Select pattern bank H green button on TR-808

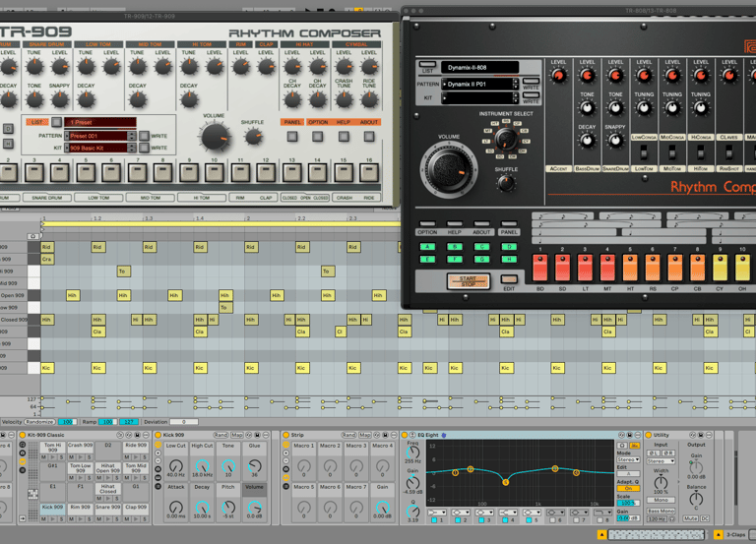pyautogui.click(x=509, y=260)
